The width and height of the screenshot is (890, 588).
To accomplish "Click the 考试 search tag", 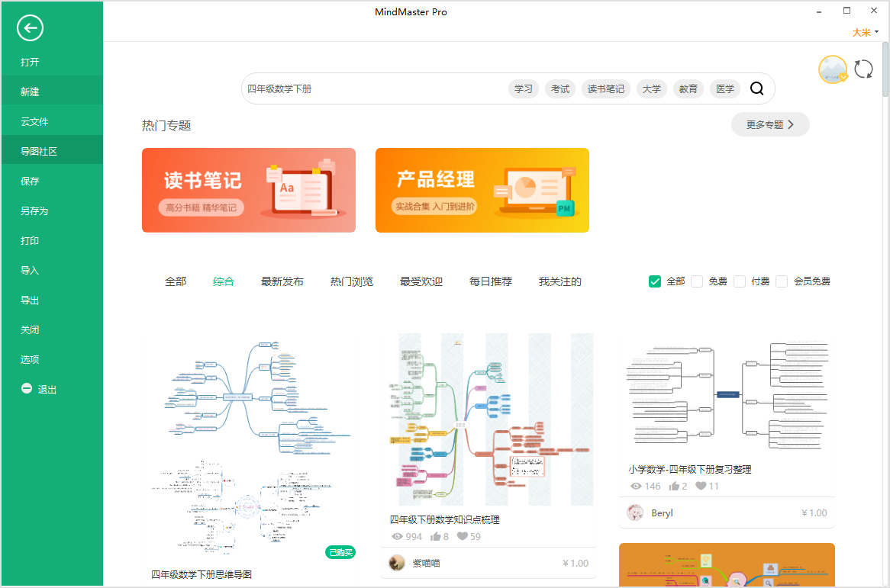I will pos(560,88).
